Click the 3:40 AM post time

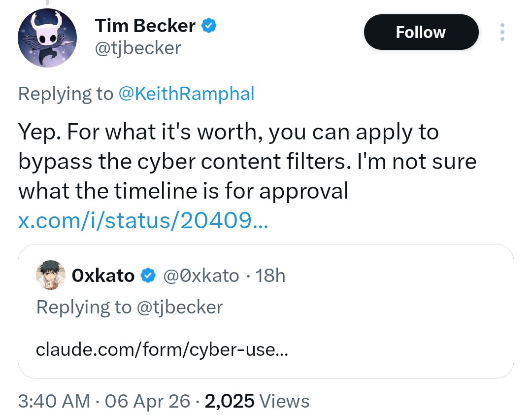(x=54, y=401)
